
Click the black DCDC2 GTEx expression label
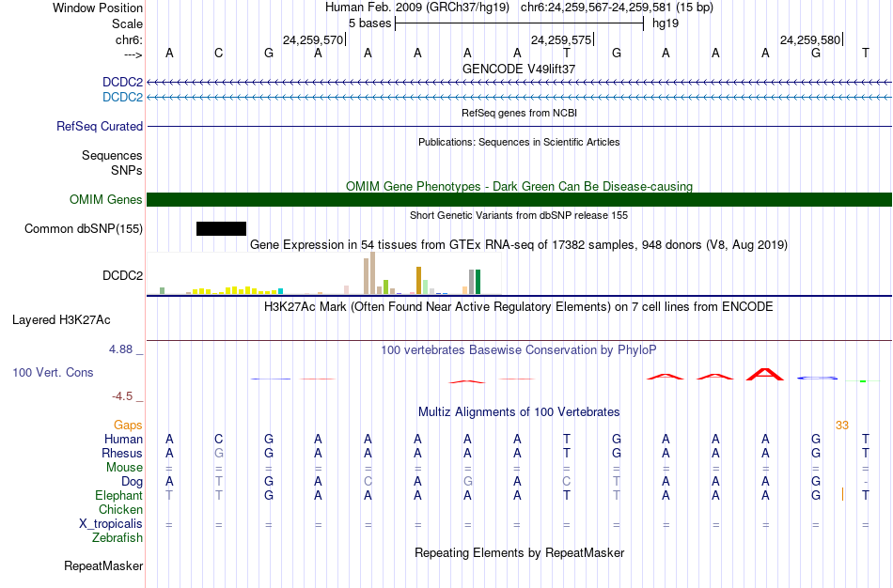point(122,275)
